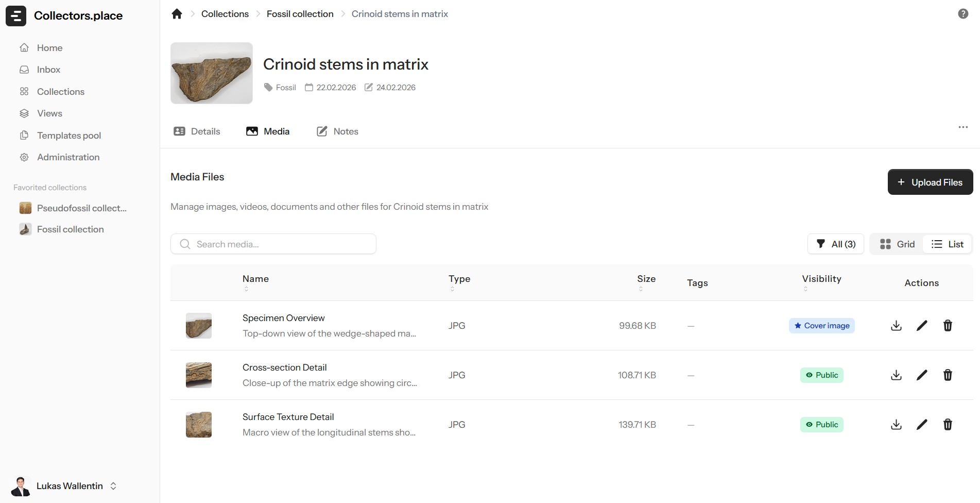Viewport: 980px width, 503px height.
Task: Open the Templates pool
Action: [x=68, y=135]
